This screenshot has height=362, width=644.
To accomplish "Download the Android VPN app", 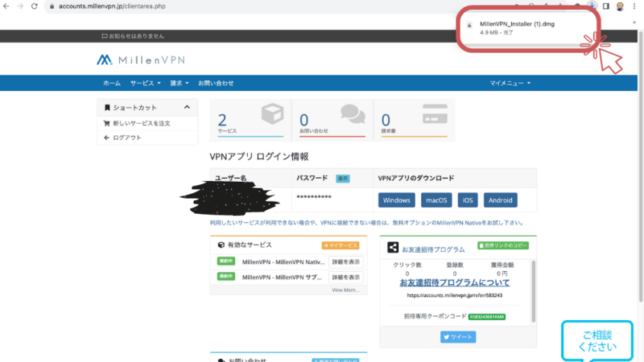I will [x=501, y=200].
